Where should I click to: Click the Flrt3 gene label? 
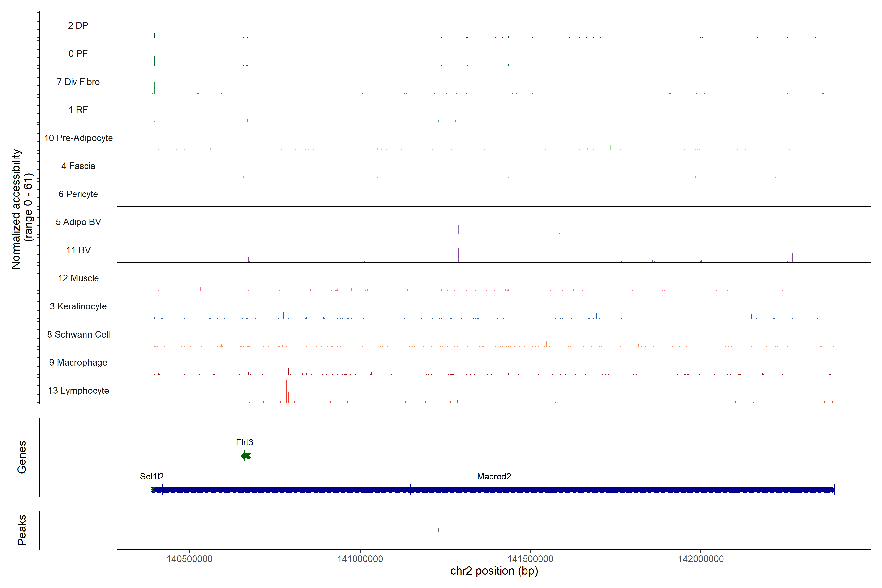point(245,442)
